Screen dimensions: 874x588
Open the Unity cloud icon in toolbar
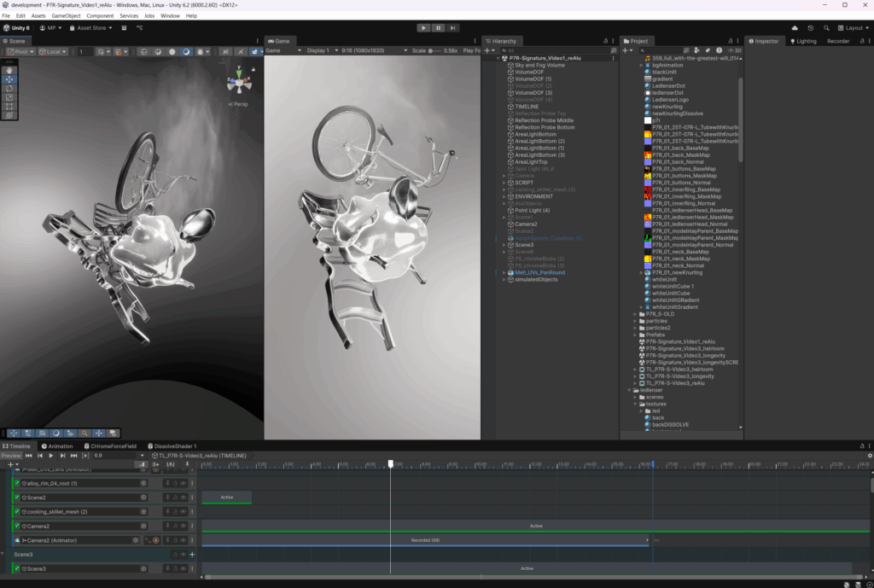tap(795, 27)
